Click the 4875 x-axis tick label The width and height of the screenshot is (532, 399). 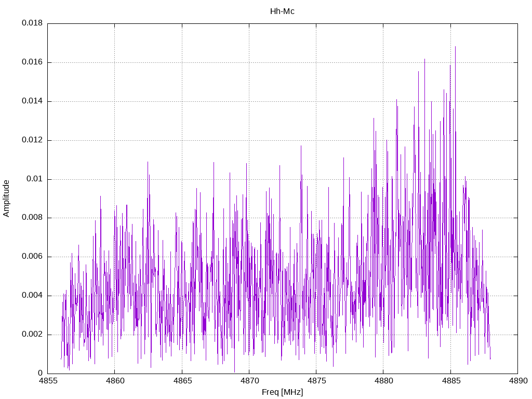316,382
